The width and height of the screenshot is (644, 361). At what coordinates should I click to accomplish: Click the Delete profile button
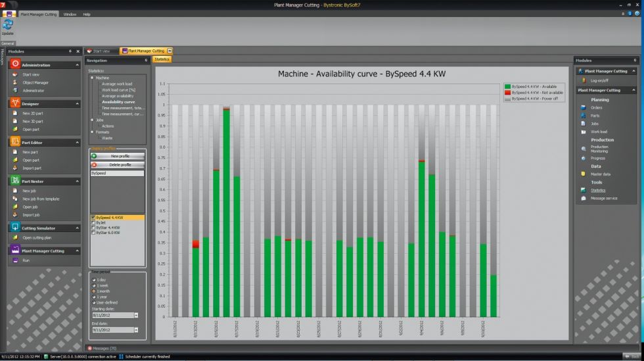pos(118,165)
